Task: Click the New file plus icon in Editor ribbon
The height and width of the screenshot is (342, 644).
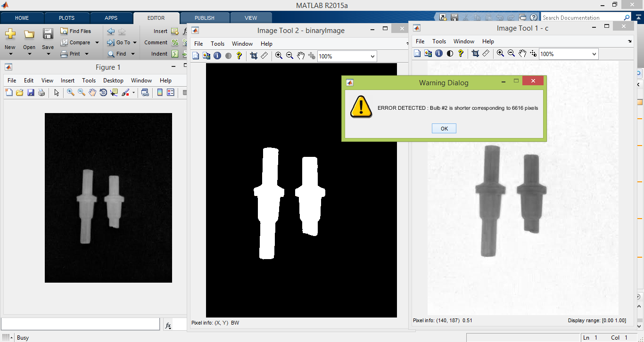Action: click(10, 34)
